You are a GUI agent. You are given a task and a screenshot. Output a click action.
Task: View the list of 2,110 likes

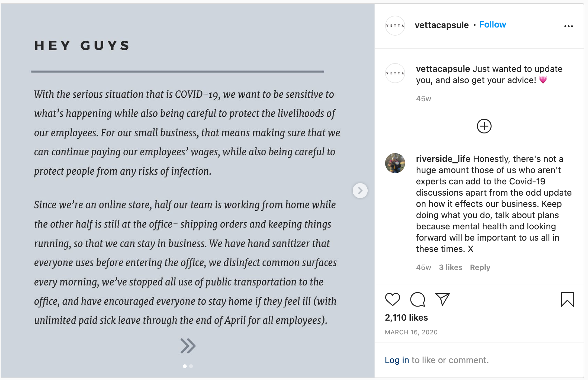[x=406, y=318]
